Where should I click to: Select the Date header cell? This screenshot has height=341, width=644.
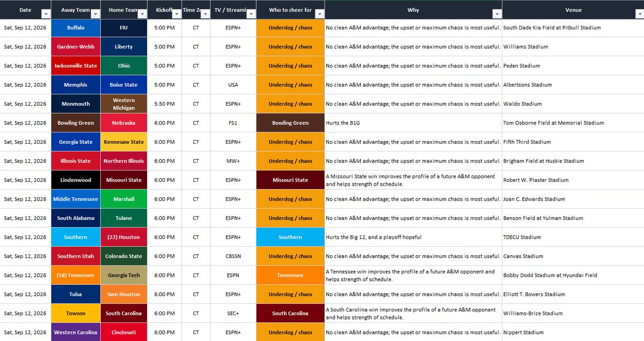pyautogui.click(x=25, y=10)
